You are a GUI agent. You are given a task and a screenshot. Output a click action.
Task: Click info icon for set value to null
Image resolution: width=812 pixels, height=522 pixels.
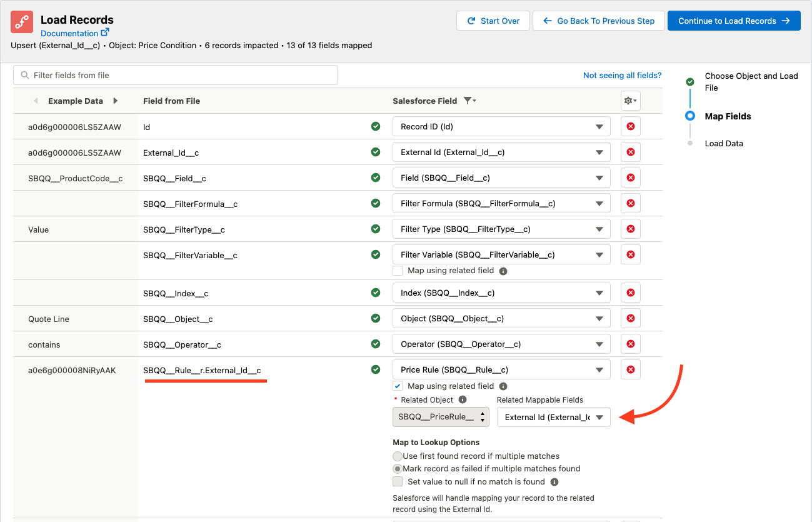pyautogui.click(x=554, y=482)
